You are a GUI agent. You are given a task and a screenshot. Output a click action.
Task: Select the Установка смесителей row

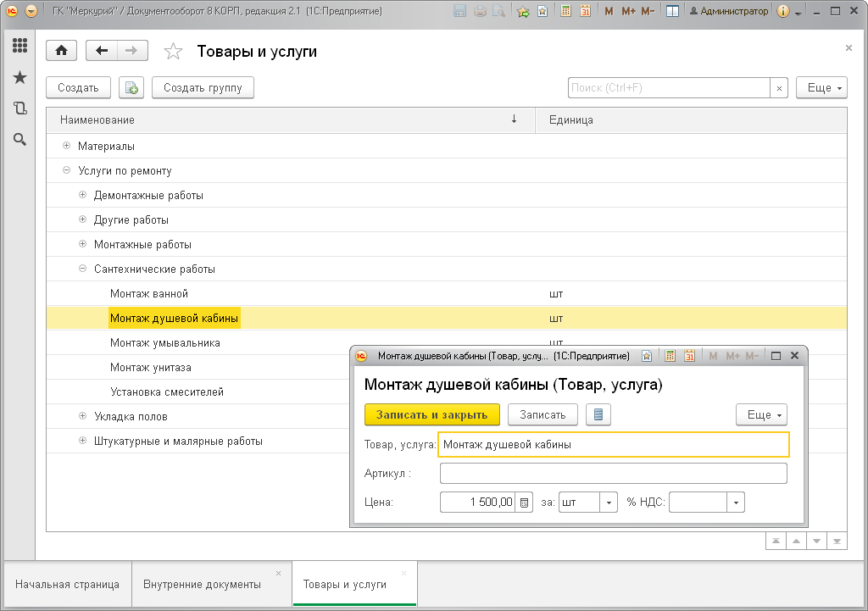tap(198, 392)
